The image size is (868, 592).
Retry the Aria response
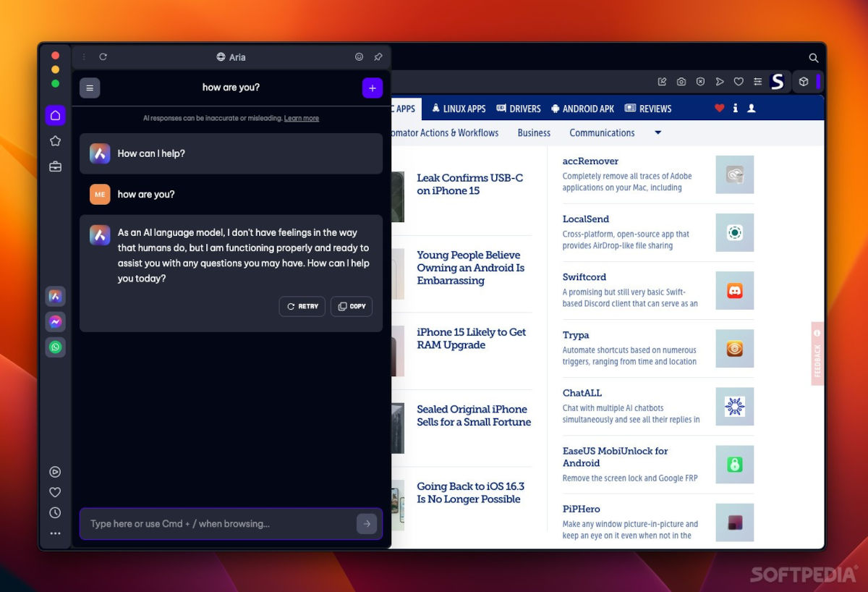pos(302,306)
